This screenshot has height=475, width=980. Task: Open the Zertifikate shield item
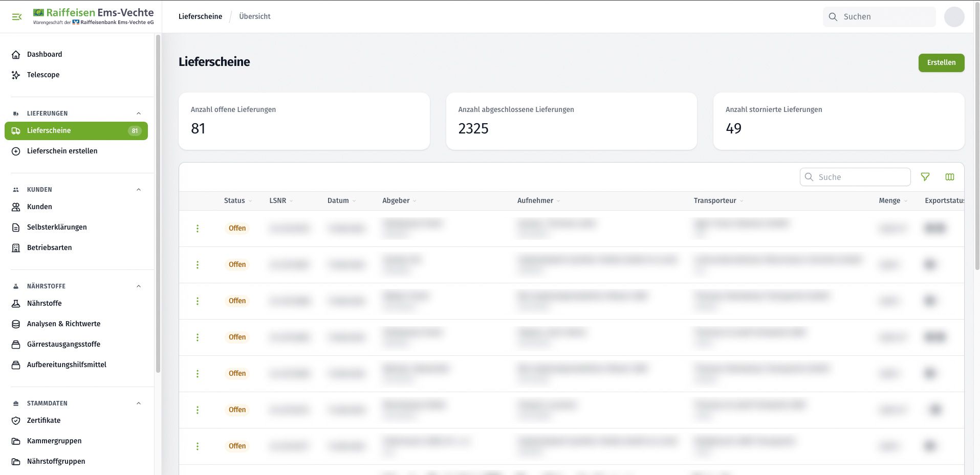(43, 420)
